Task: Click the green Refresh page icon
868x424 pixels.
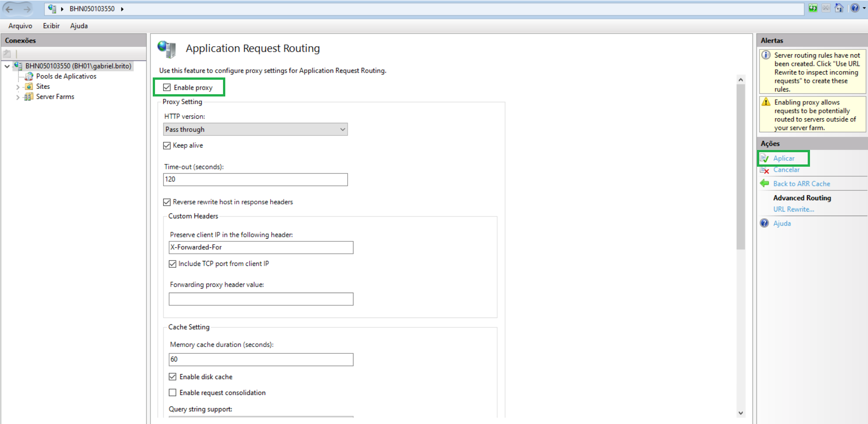Action: [813, 8]
